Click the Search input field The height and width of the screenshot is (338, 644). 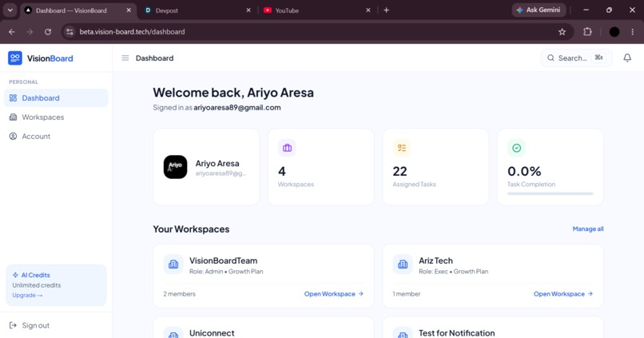tap(576, 58)
